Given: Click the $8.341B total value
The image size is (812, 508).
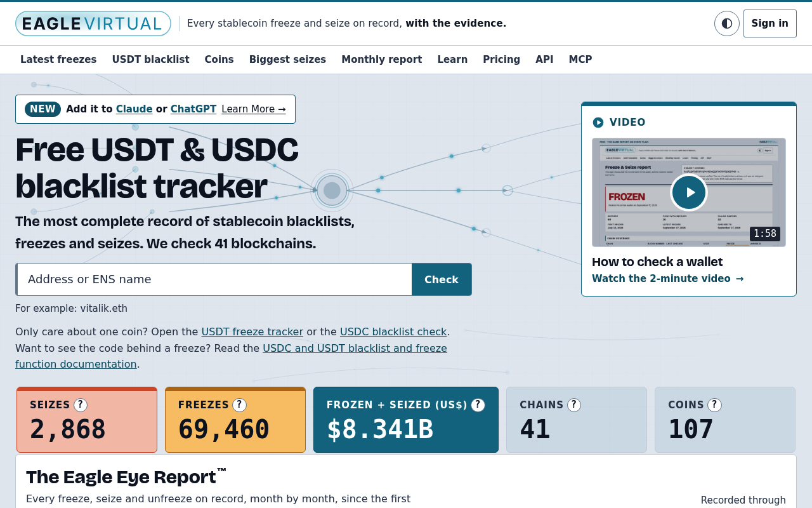Looking at the screenshot, I should click(380, 430).
